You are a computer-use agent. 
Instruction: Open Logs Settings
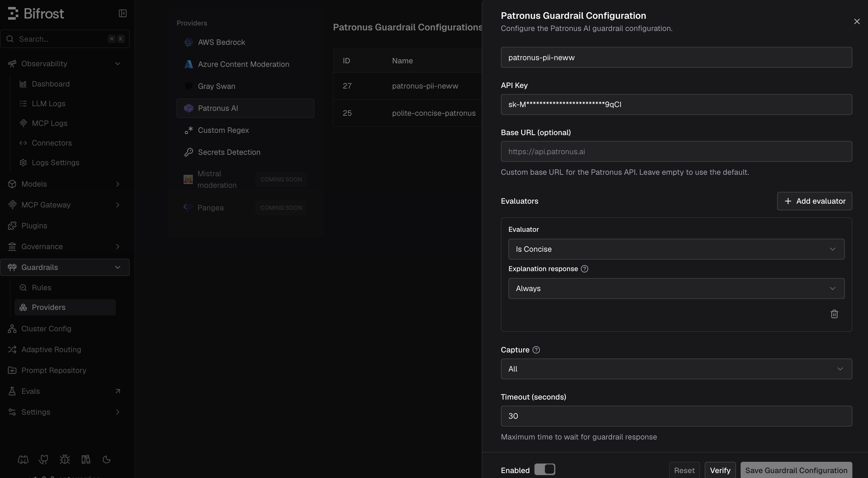[65, 163]
